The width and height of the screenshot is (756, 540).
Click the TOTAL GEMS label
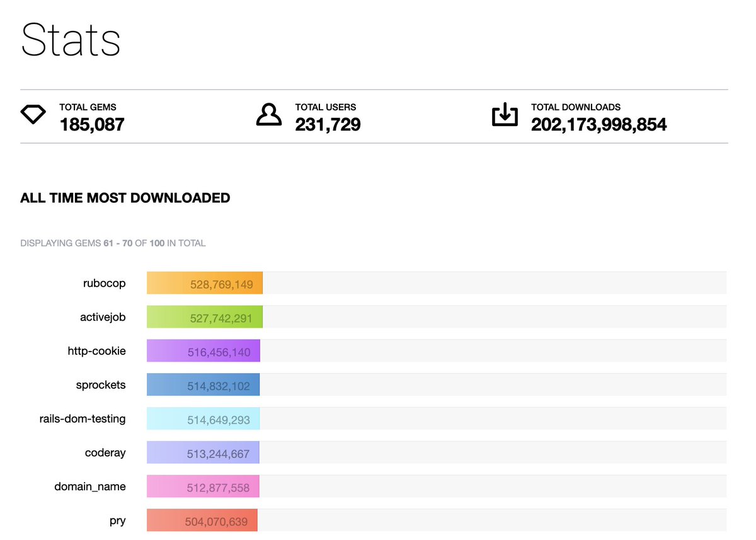(88, 107)
